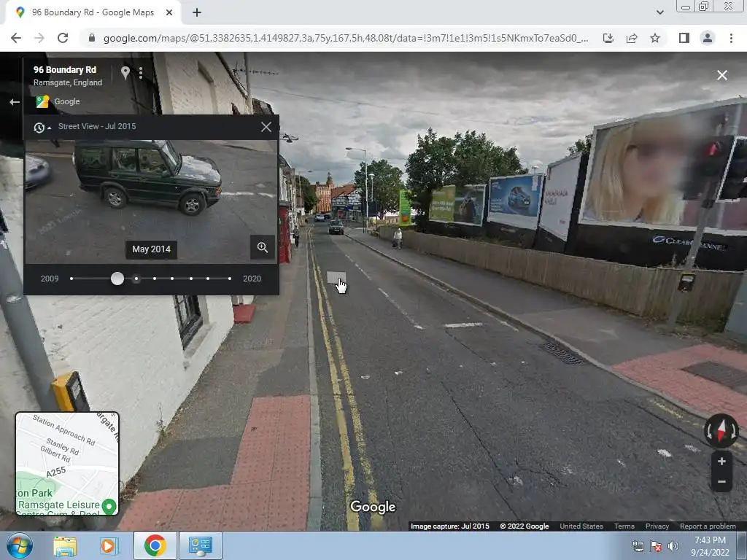Click the compass to reset north

point(721,431)
